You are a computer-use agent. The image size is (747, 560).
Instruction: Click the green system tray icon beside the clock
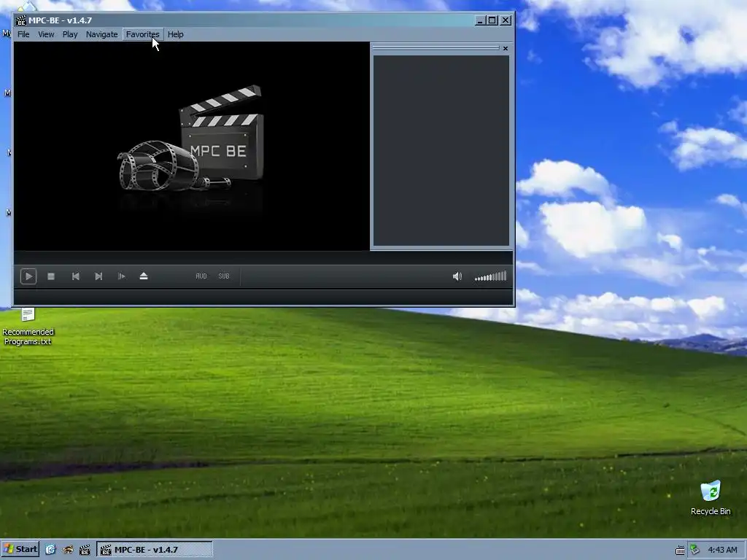pyautogui.click(x=694, y=550)
